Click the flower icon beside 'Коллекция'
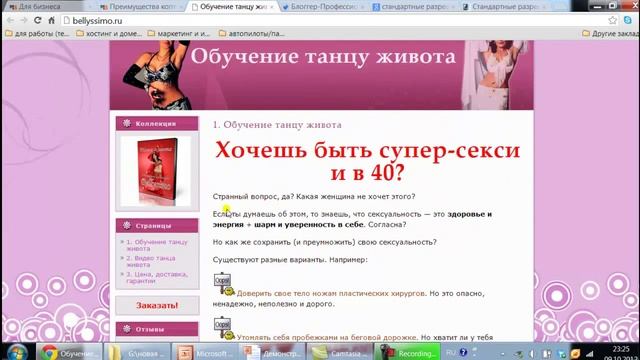The image size is (640, 360). [x=127, y=123]
